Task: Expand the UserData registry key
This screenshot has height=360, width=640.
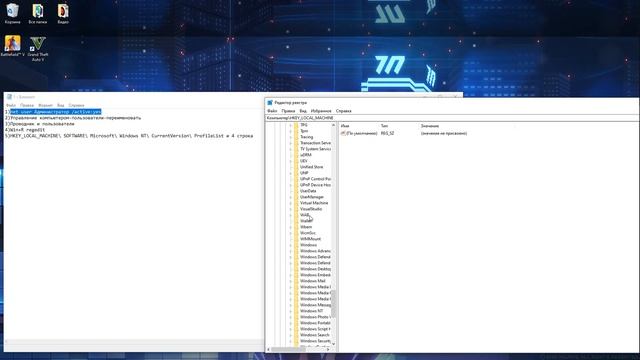Action: 291,191
